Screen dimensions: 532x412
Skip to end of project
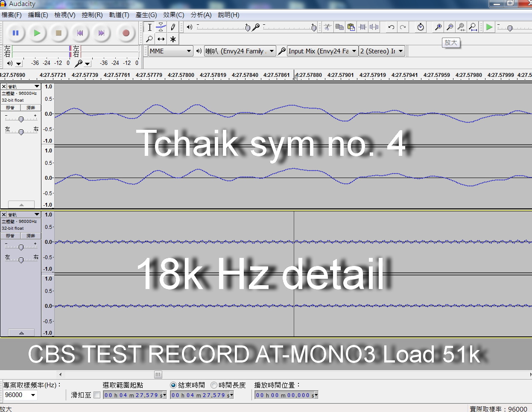tap(101, 33)
